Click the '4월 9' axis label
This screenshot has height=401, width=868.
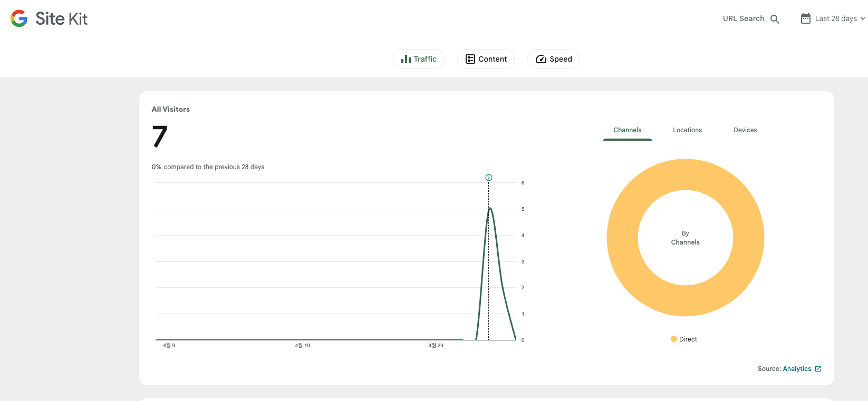[x=169, y=346]
